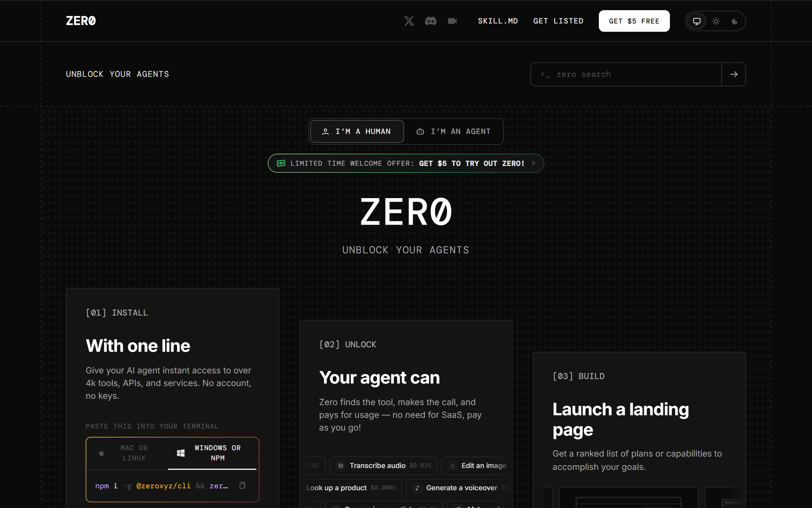This screenshot has height=508, width=812.
Task: Click the npm i -g command text
Action: pos(161,486)
